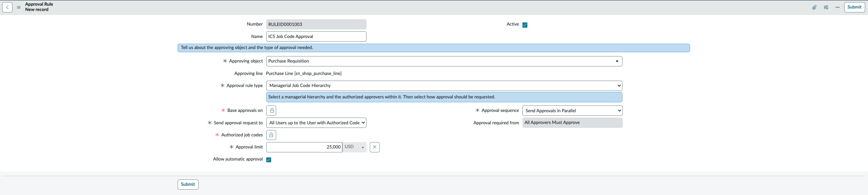Click the 'Purchase Line [sn_shop_purchase_line]' text
This screenshot has height=195, width=868.
pyautogui.click(x=304, y=74)
